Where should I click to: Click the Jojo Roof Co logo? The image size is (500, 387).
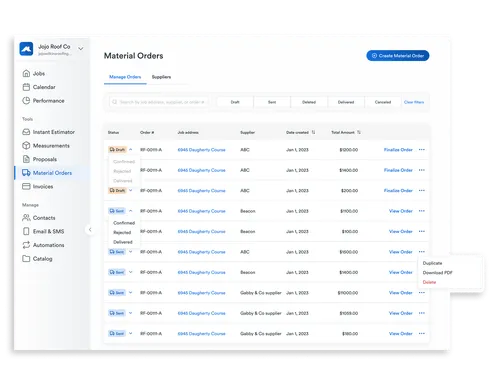26,49
